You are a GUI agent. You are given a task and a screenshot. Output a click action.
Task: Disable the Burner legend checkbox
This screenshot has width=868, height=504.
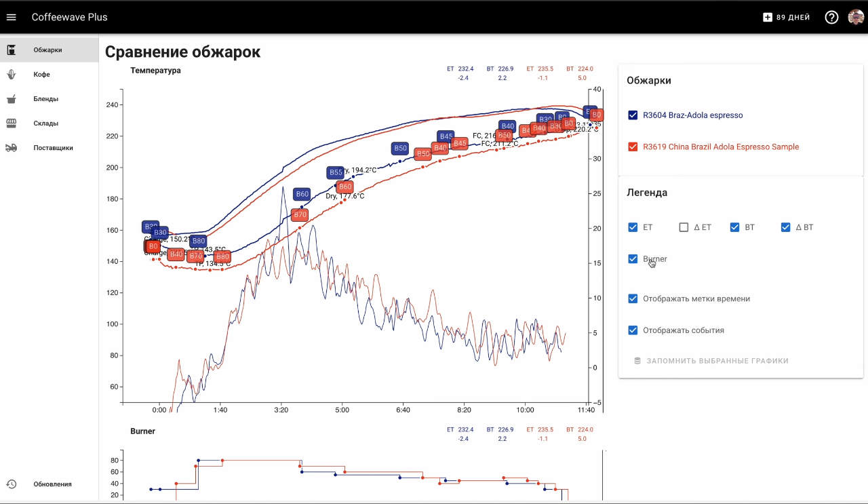click(x=633, y=259)
